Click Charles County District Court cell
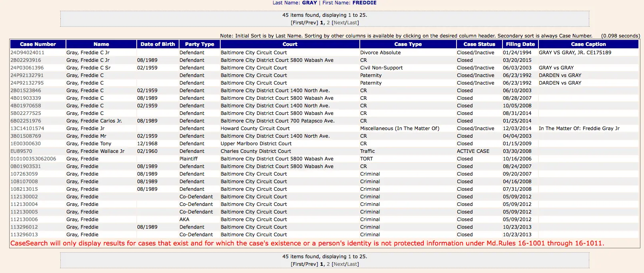 [256, 151]
